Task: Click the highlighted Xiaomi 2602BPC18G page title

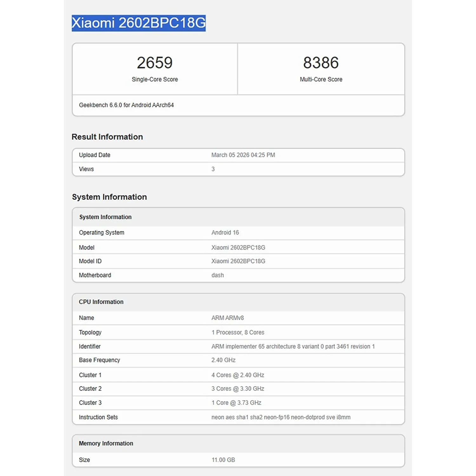Action: click(138, 23)
